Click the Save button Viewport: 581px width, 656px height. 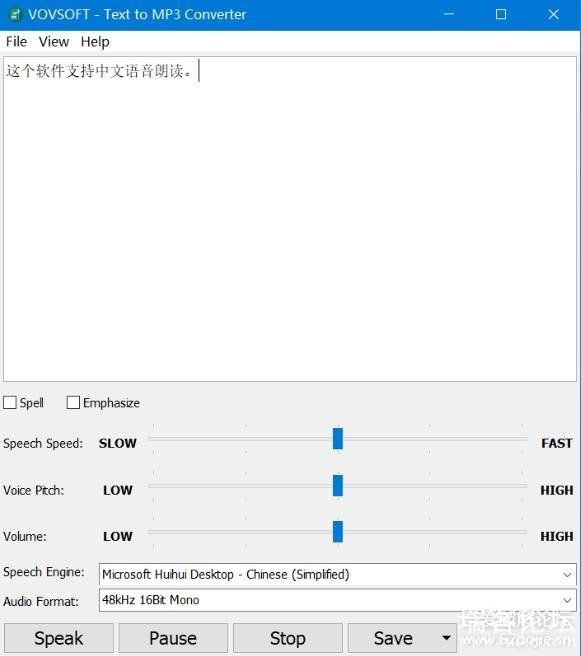coord(393,638)
